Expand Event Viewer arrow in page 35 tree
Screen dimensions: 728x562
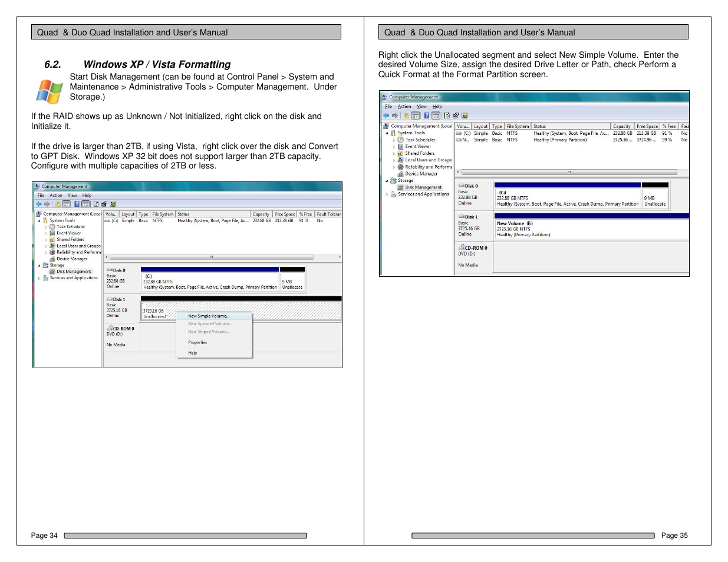click(394, 147)
